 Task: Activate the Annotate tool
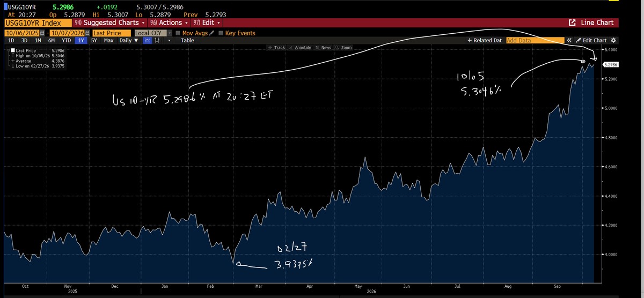pos(301,48)
